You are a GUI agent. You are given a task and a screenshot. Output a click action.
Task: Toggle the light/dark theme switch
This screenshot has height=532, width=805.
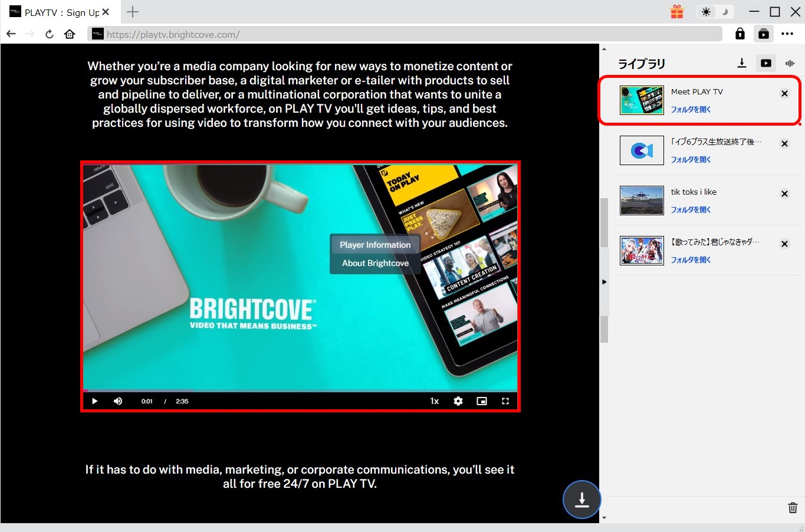[x=715, y=12]
